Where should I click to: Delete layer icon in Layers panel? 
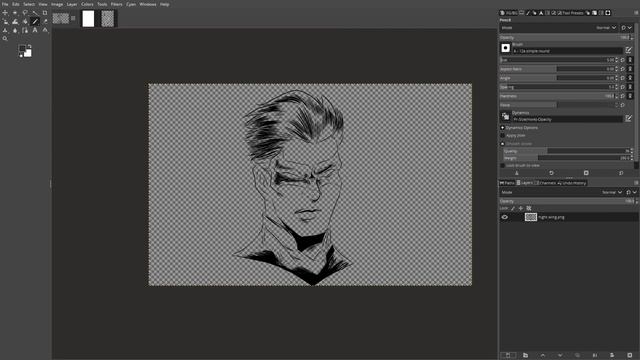click(x=629, y=356)
